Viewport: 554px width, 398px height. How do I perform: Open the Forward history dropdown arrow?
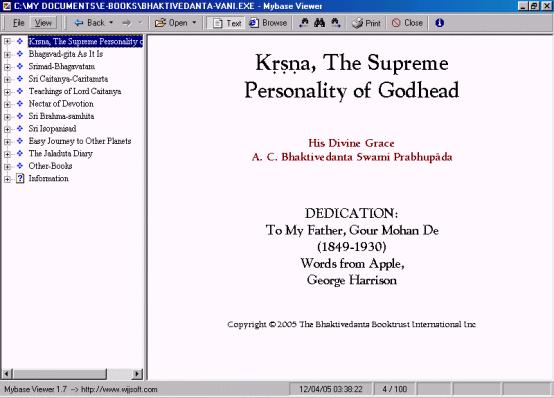(140, 23)
